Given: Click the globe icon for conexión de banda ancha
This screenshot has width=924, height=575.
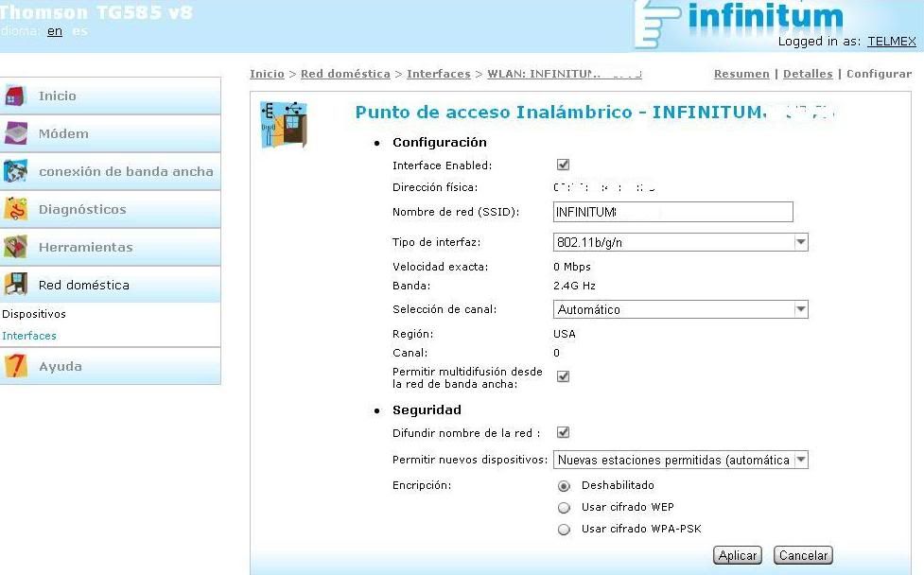Looking at the screenshot, I should tap(15, 171).
